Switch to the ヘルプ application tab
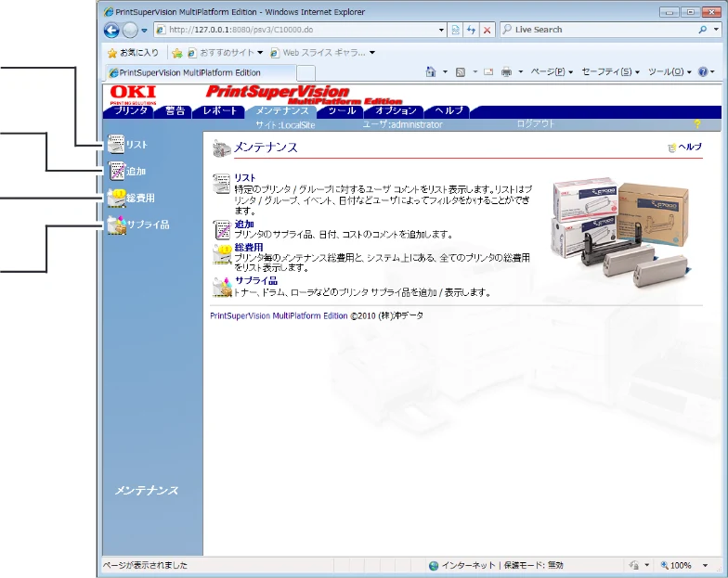 click(x=449, y=111)
